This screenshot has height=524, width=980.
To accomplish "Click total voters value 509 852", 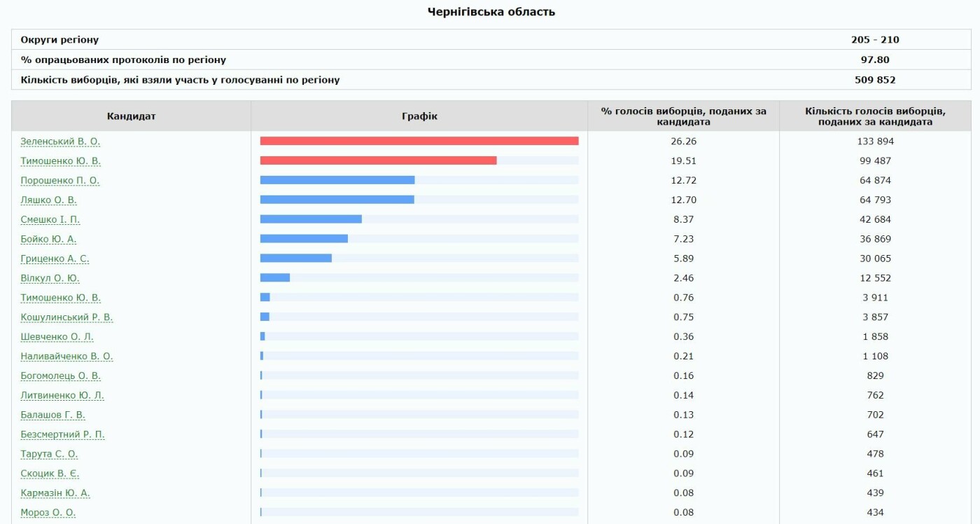I will pos(875,80).
